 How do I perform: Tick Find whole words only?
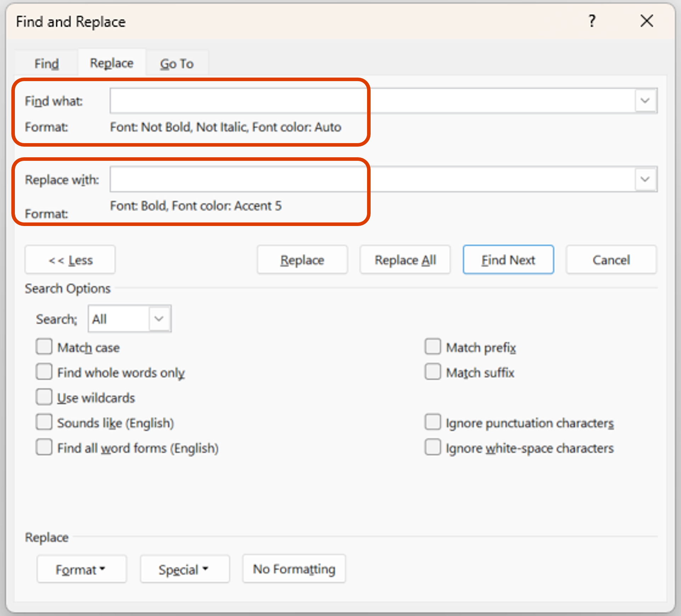point(44,372)
